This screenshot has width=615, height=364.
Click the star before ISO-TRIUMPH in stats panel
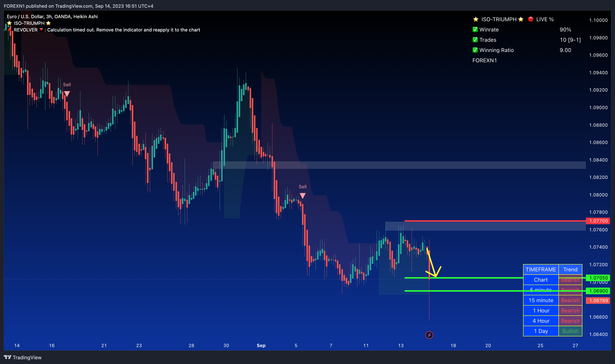pos(475,19)
